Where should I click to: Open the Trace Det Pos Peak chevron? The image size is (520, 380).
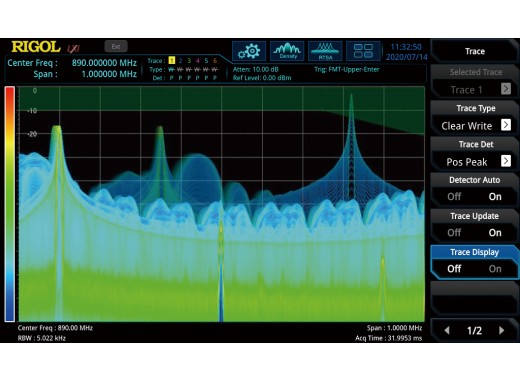pos(506,161)
